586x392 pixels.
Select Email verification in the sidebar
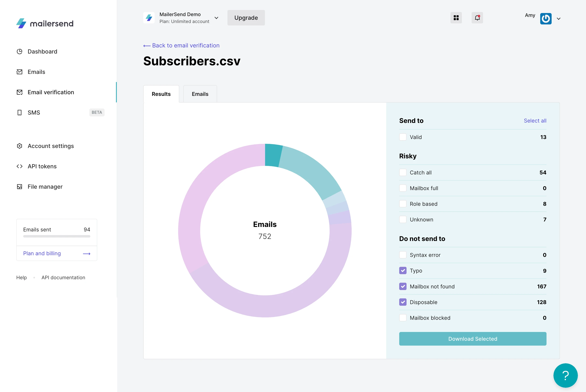click(x=51, y=92)
